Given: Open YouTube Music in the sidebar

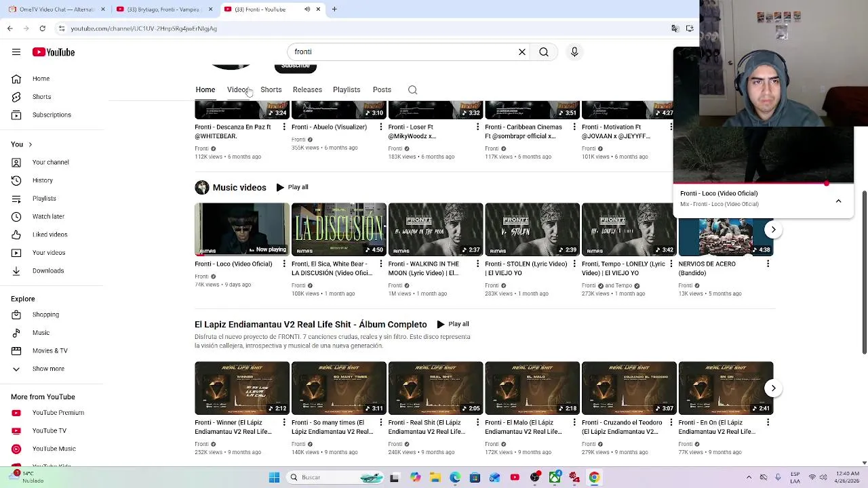Looking at the screenshot, I should (54, 449).
